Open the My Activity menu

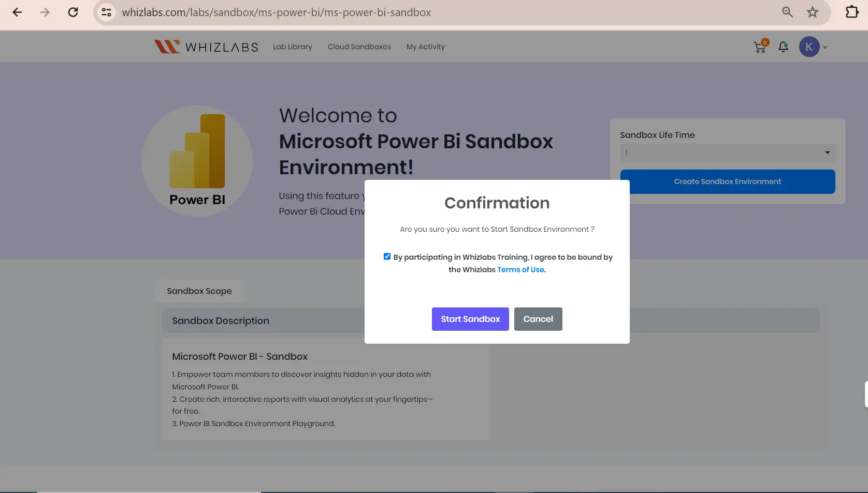[426, 47]
